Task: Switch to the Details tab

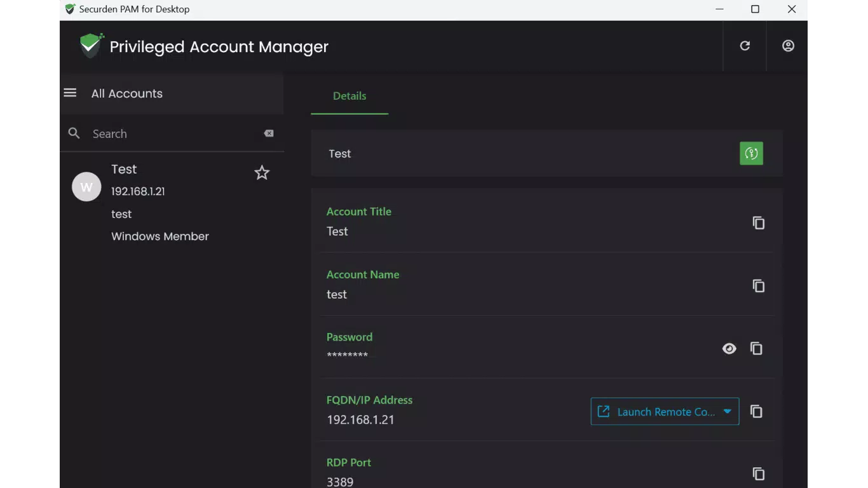Action: (x=349, y=96)
